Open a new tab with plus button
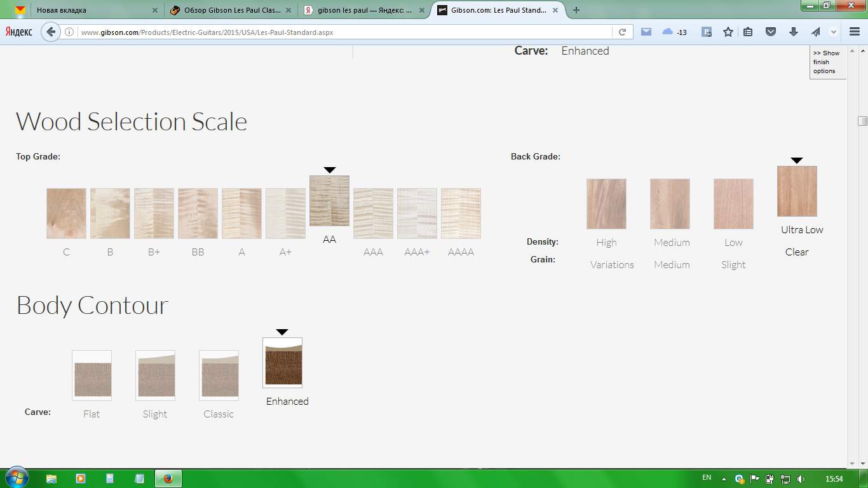Viewport: 868px width, 488px height. (x=576, y=10)
